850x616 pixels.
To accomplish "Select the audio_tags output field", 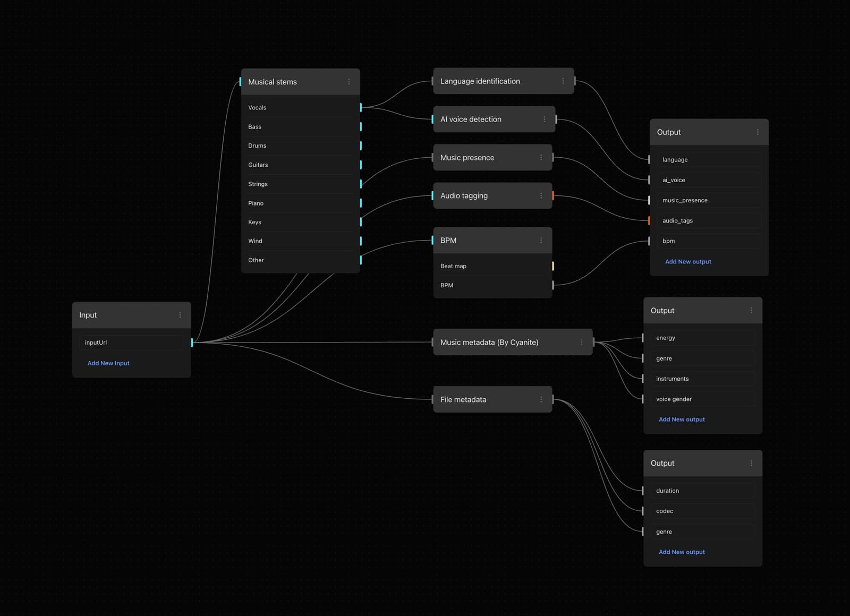I will pyautogui.click(x=709, y=221).
